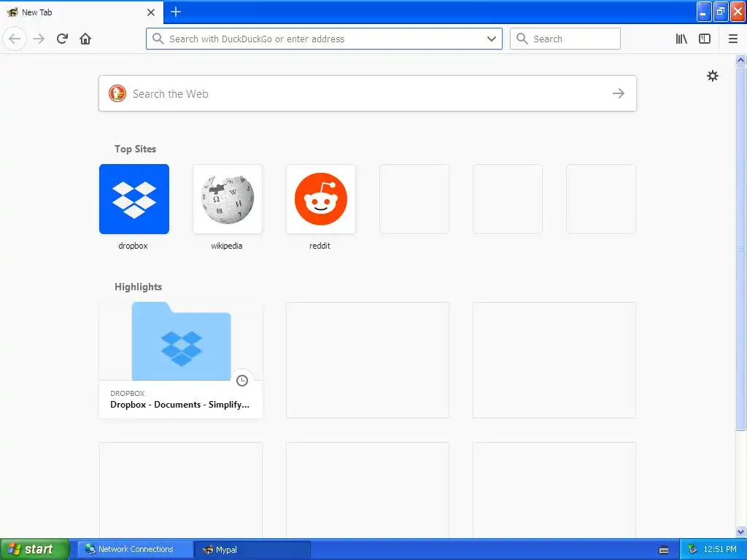Select the New Tab tab
The height and width of the screenshot is (560, 747).
82,12
